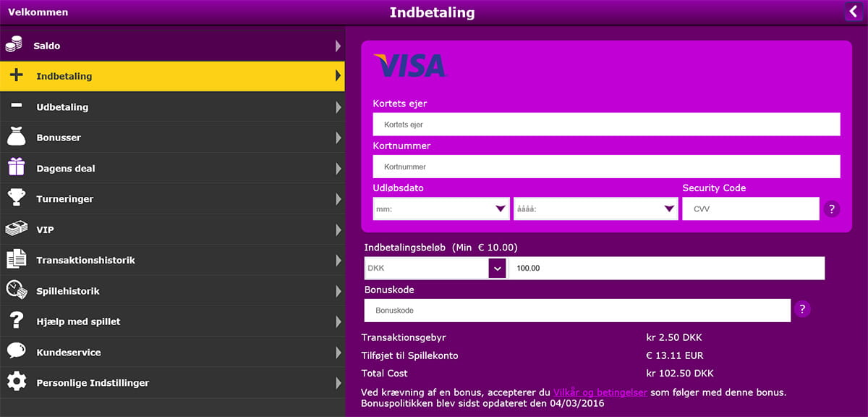Viewport: 868px width, 417px height.
Task: Click the gear Personlige Indstillinger icon
Action: click(x=16, y=382)
